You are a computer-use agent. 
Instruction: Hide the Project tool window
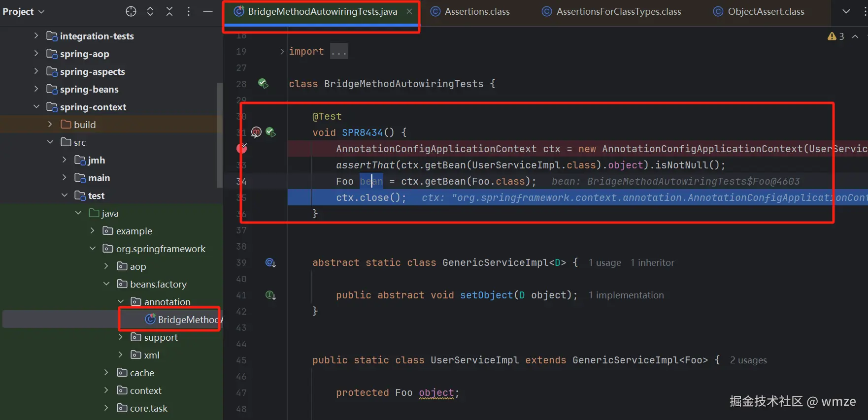click(x=208, y=11)
